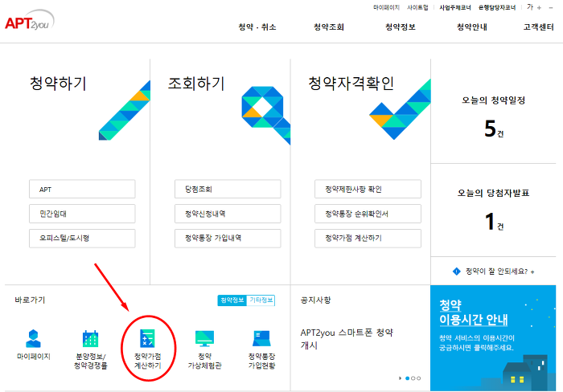Select first notice pagination dot
Image resolution: width=563 pixels, height=392 pixels.
click(x=407, y=378)
